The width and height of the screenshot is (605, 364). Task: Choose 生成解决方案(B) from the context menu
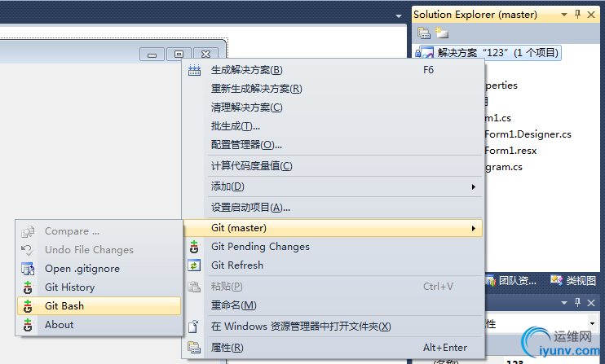247,70
